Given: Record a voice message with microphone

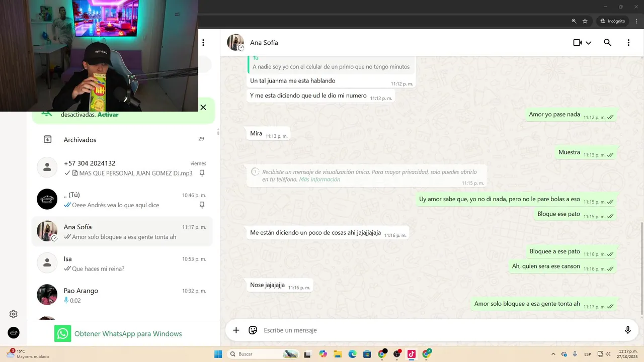Looking at the screenshot, I should 628,330.
